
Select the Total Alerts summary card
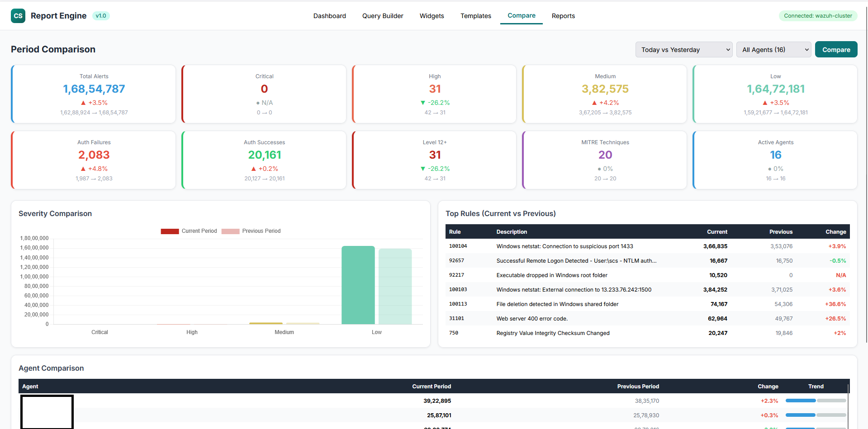pyautogui.click(x=94, y=94)
